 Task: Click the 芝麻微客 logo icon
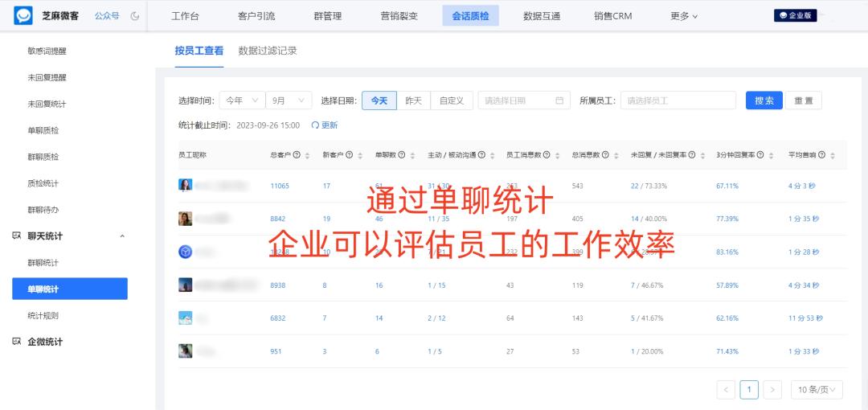(x=23, y=16)
